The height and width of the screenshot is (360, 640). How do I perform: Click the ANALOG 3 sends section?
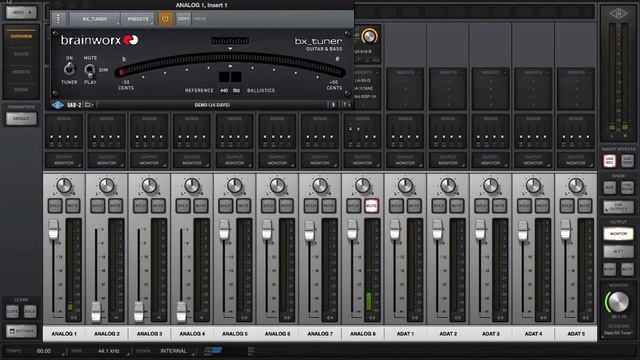pyautogui.click(x=149, y=131)
